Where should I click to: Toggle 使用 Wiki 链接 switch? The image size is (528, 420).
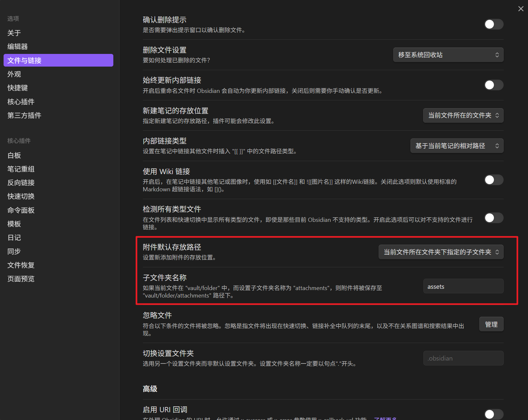[494, 180]
